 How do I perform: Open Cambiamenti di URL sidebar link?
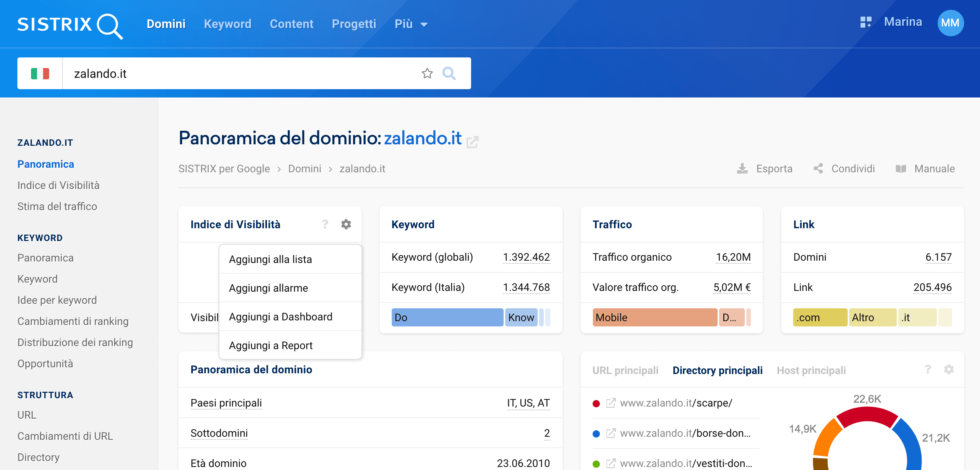coord(65,436)
